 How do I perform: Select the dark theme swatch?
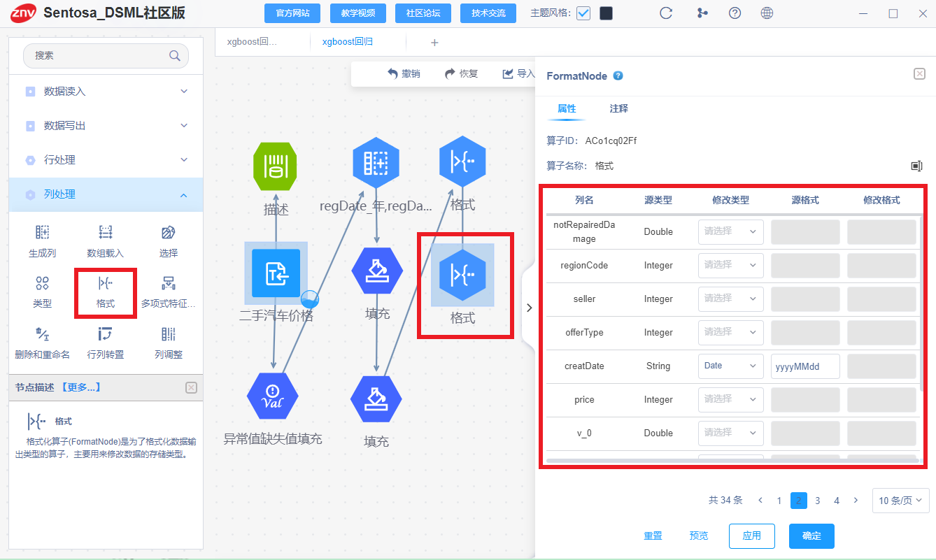[x=607, y=13]
